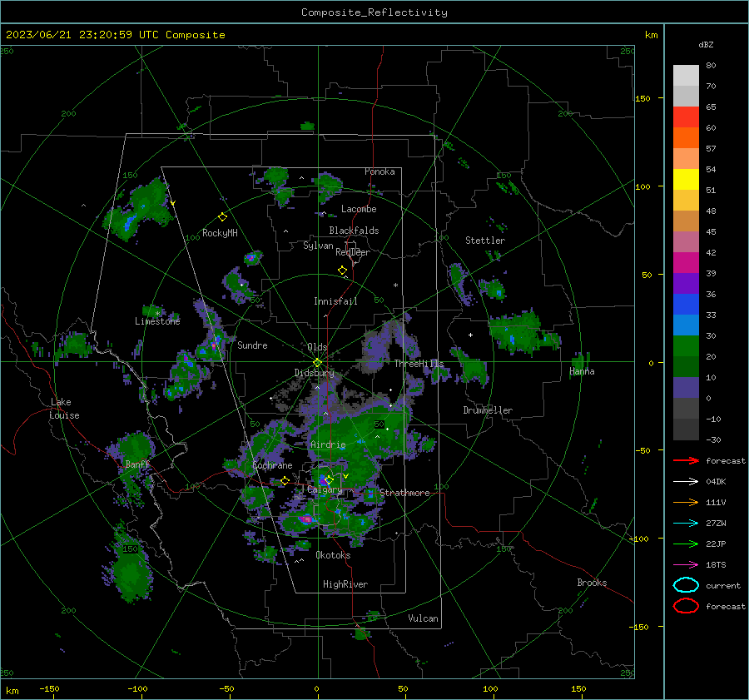This screenshot has width=749, height=700.
Task: Click the RockyMH label
Action: coord(220,233)
